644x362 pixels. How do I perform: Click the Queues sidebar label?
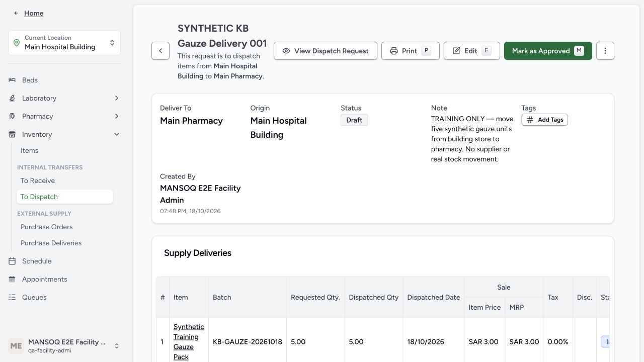(x=34, y=297)
